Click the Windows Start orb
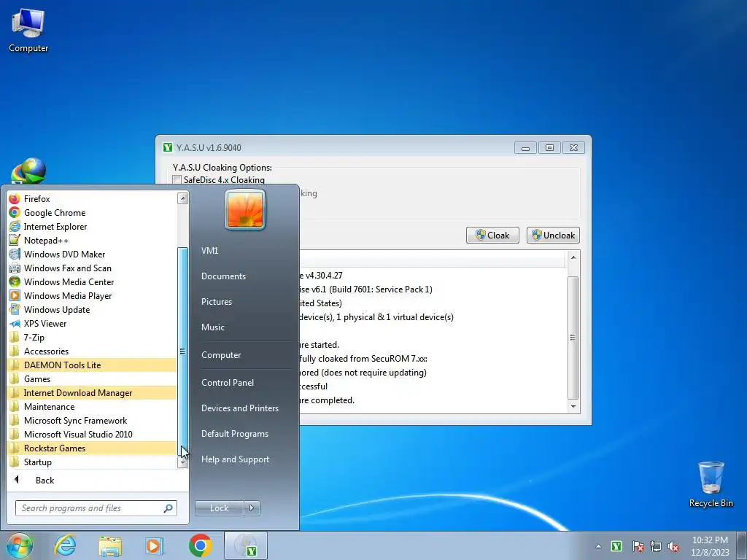The height and width of the screenshot is (560, 747). pyautogui.click(x=19, y=545)
